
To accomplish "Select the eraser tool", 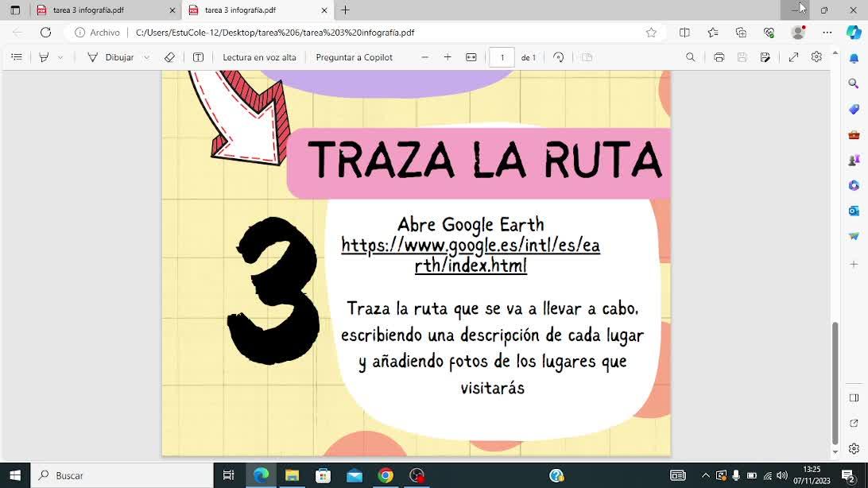I will pos(170,57).
